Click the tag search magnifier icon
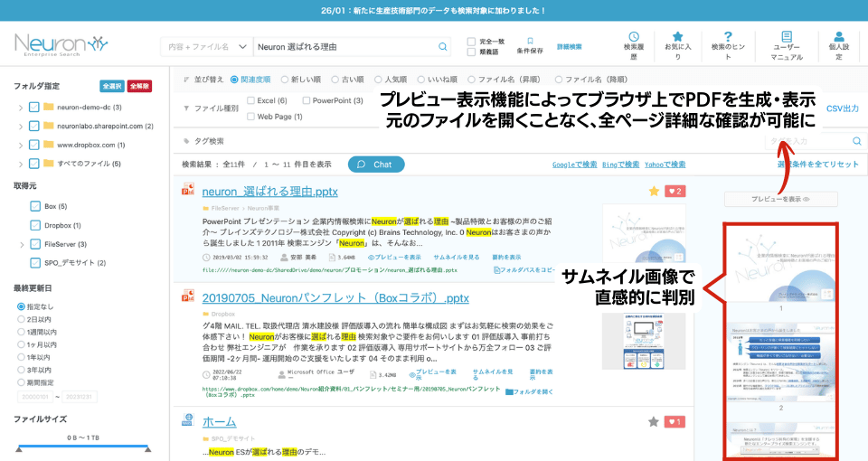868x461 pixels. [857, 141]
